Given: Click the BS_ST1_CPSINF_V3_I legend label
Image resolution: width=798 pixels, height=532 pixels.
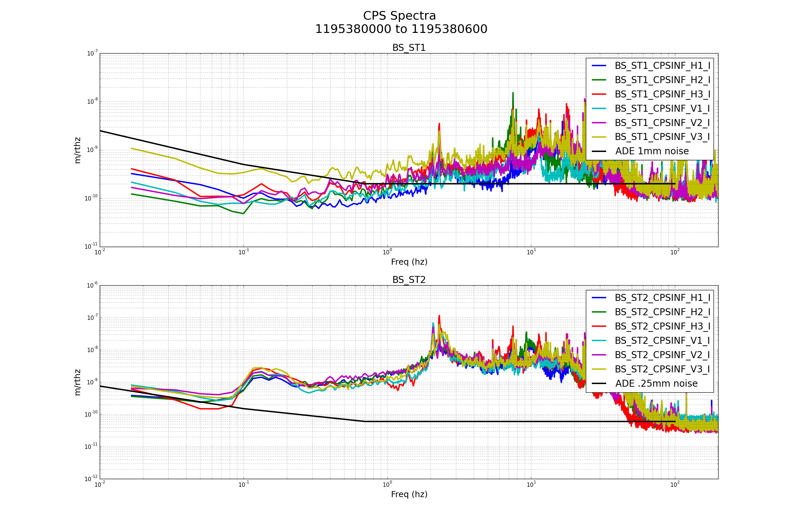Looking at the screenshot, I should coord(662,137).
